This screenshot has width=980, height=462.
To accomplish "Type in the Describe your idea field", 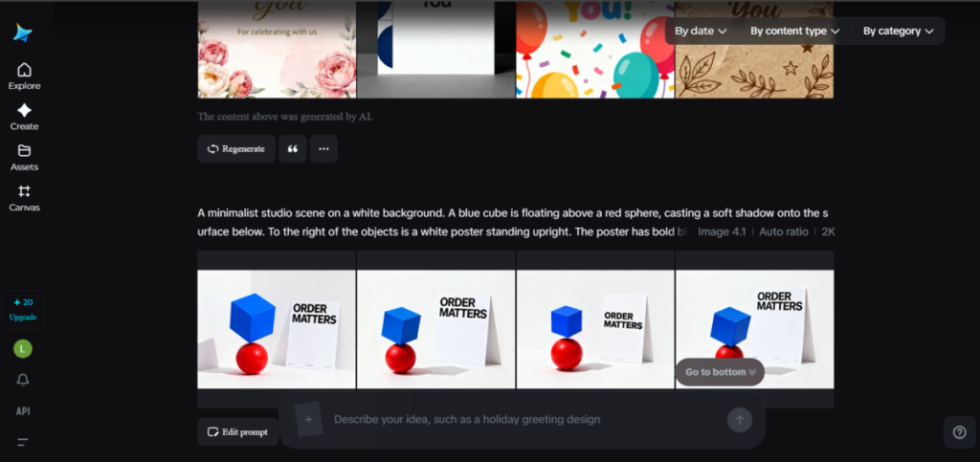I will point(517,419).
